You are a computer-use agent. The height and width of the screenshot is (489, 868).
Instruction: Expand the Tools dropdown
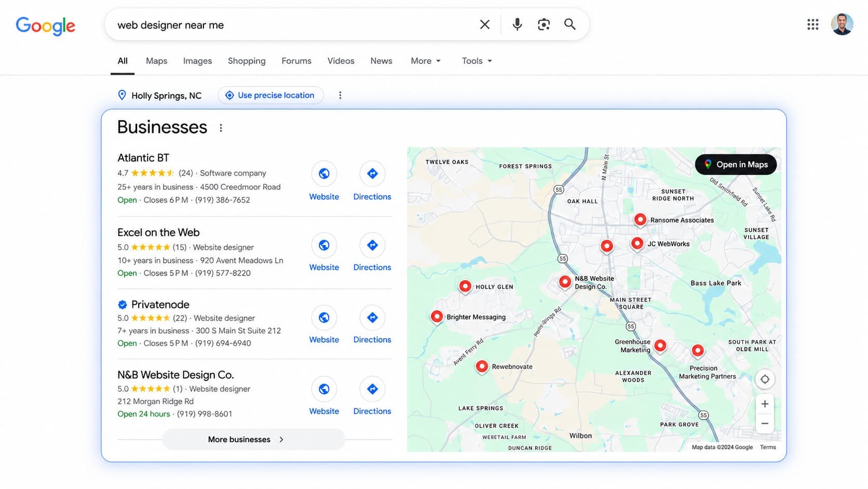pos(477,61)
